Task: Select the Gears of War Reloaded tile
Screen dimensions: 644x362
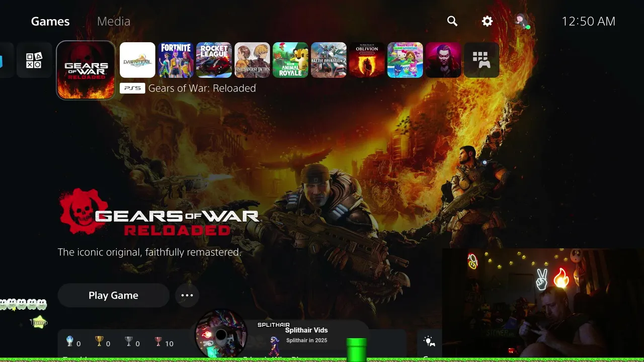Action: pyautogui.click(x=86, y=70)
